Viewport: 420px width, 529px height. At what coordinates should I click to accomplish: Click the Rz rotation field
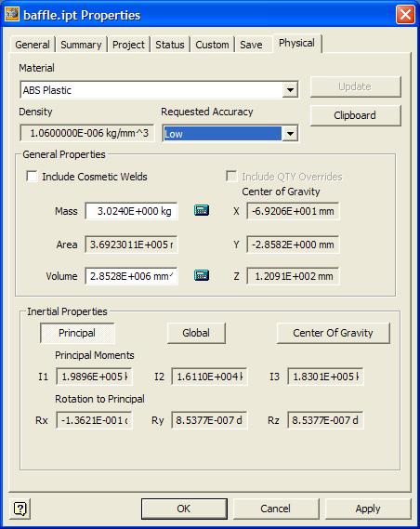point(325,420)
